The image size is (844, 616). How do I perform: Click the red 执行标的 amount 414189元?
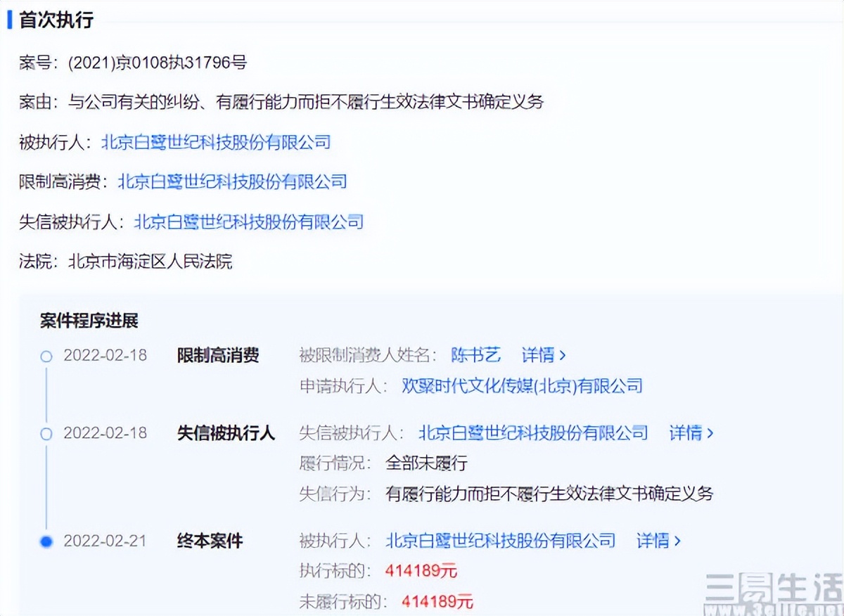(x=421, y=571)
